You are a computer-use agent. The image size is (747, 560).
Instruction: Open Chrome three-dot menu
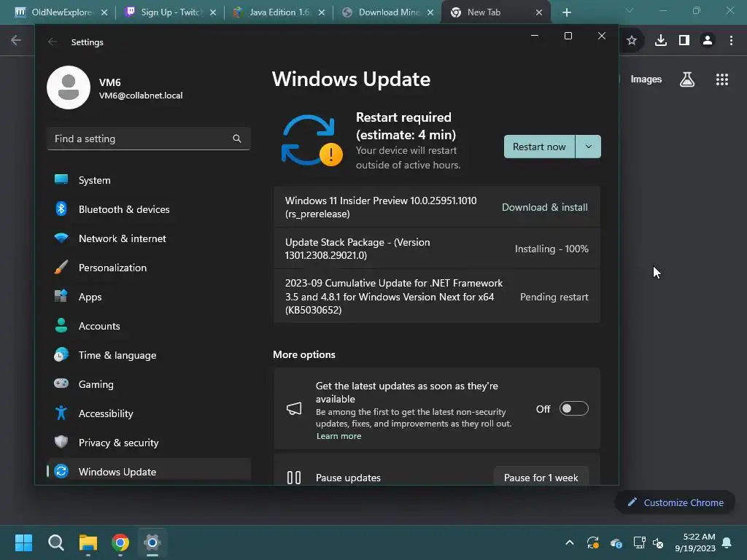tap(731, 41)
